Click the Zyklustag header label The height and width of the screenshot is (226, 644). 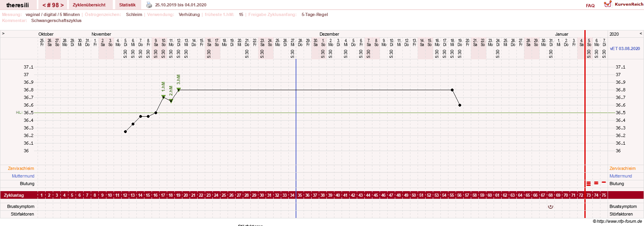click(14, 195)
